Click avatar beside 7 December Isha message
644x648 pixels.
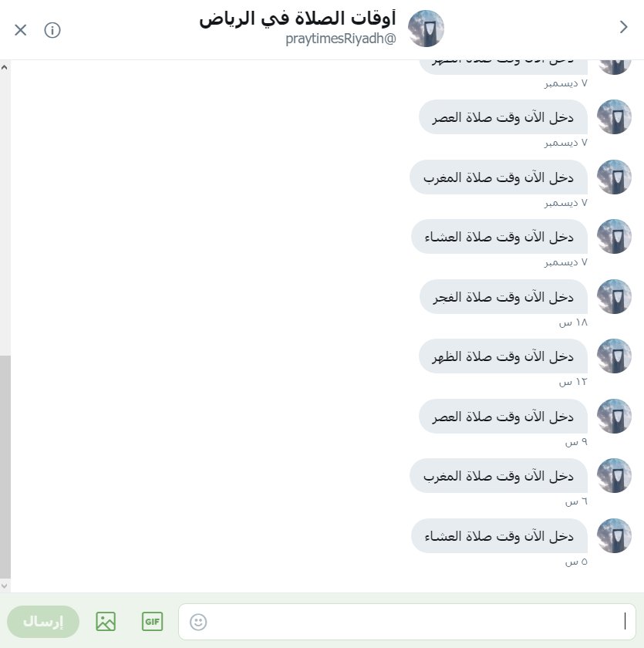point(614,236)
